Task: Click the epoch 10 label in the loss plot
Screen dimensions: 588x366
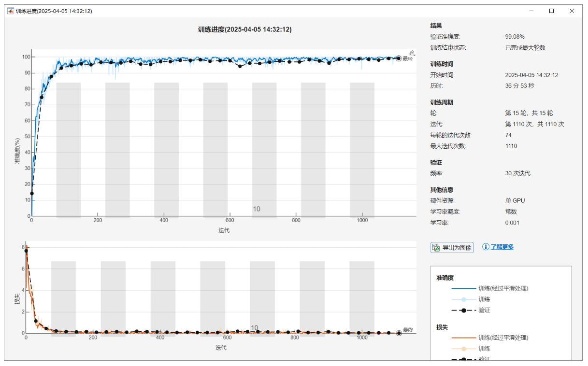Action: coord(255,328)
